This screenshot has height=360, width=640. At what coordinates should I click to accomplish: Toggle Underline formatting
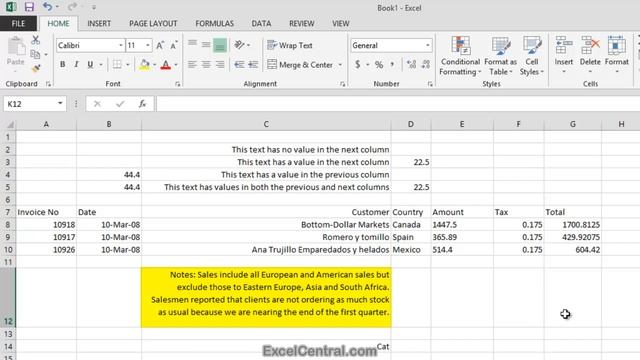click(90, 64)
